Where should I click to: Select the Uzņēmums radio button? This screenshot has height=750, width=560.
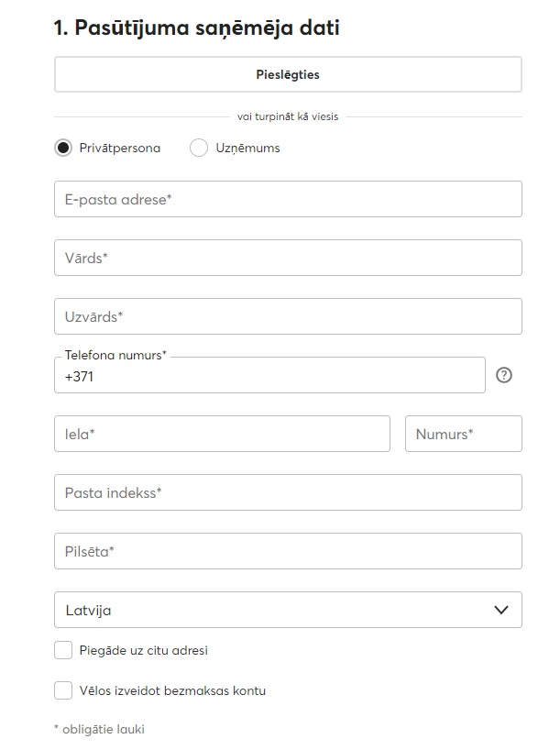(x=199, y=148)
